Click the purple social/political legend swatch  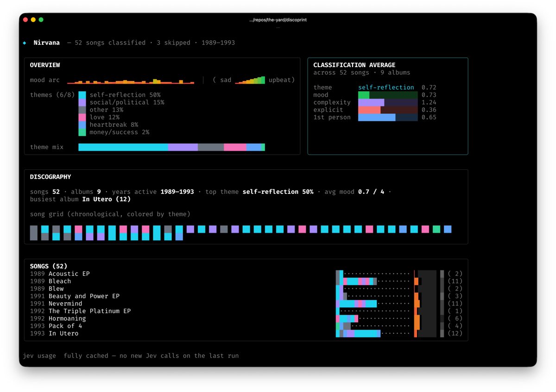pyautogui.click(x=82, y=102)
